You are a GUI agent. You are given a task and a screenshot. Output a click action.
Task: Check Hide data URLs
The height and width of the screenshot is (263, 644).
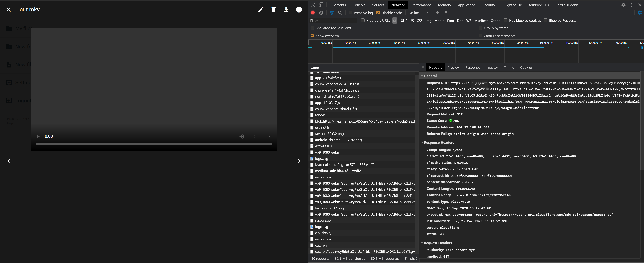(x=363, y=20)
